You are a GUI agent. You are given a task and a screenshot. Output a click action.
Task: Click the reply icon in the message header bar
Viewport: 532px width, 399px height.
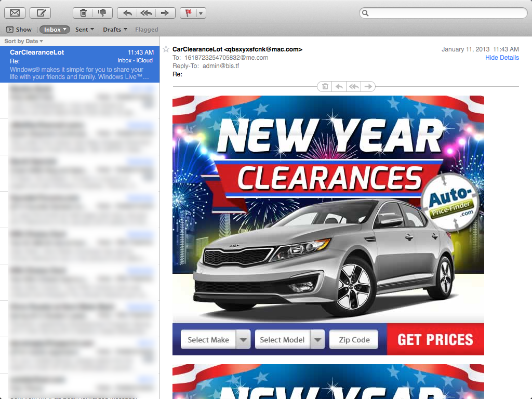[x=339, y=87]
